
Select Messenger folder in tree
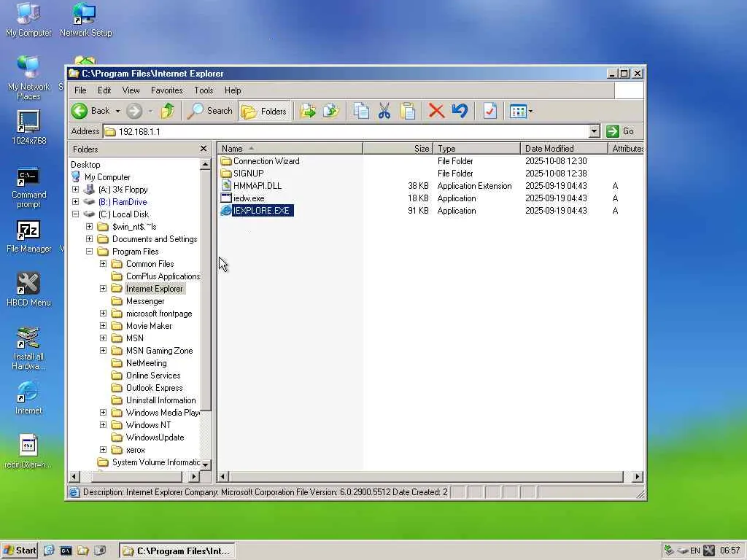coord(145,301)
